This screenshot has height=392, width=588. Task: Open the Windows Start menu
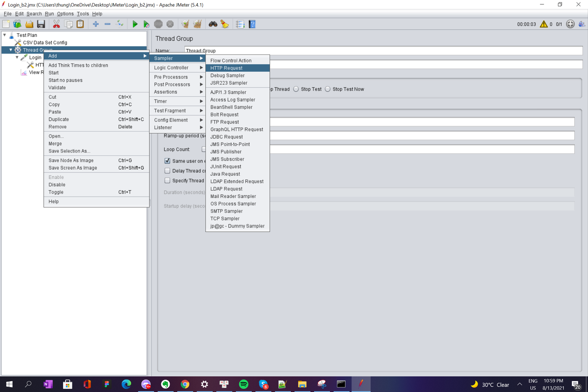pos(9,384)
